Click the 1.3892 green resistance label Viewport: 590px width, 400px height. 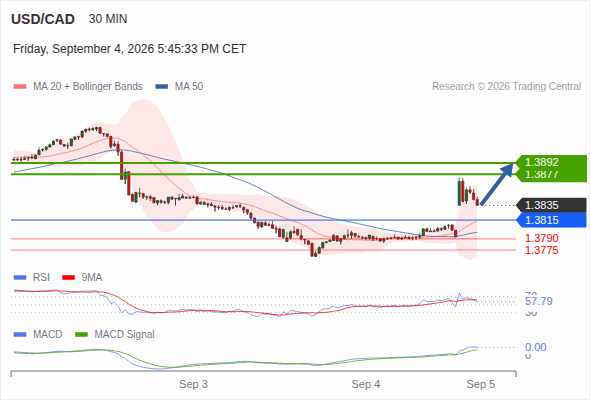552,162
